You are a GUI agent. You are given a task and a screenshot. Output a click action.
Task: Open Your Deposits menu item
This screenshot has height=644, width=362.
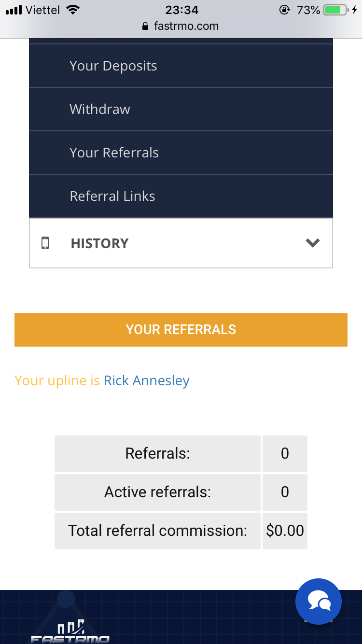[x=113, y=66]
